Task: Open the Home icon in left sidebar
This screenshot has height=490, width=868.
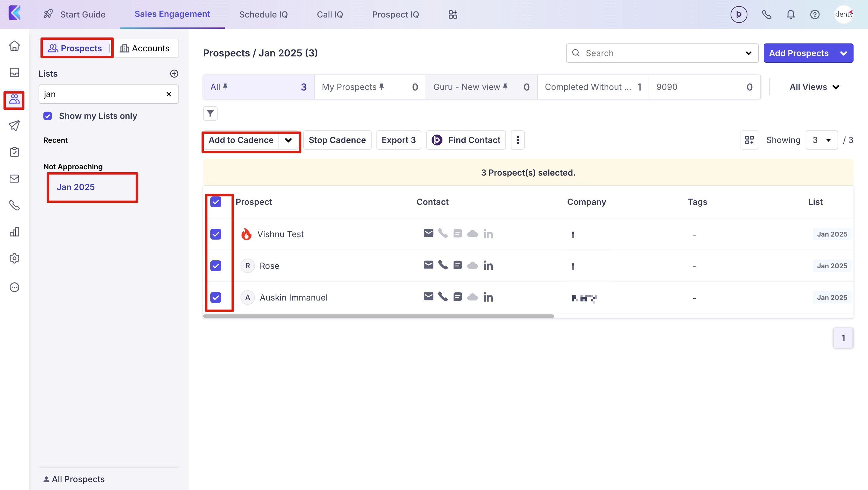Action: (14, 46)
